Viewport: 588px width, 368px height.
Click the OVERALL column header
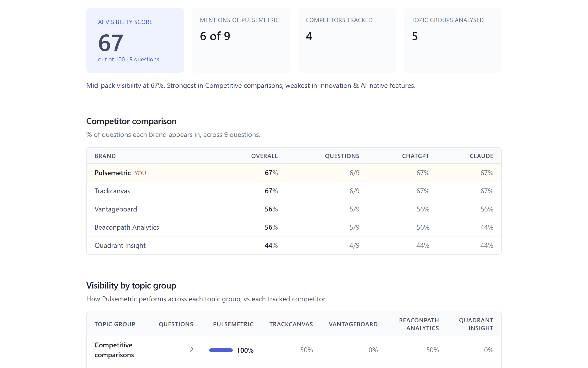click(264, 156)
